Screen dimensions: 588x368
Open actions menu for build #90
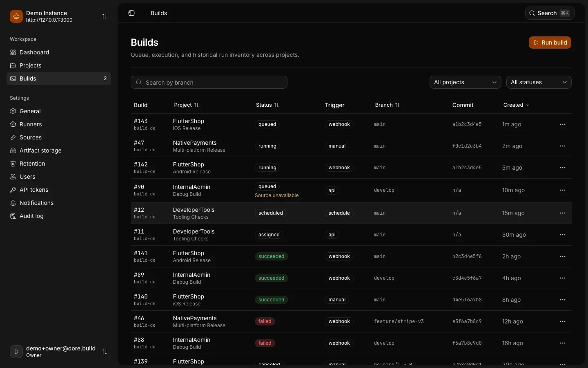(x=563, y=190)
